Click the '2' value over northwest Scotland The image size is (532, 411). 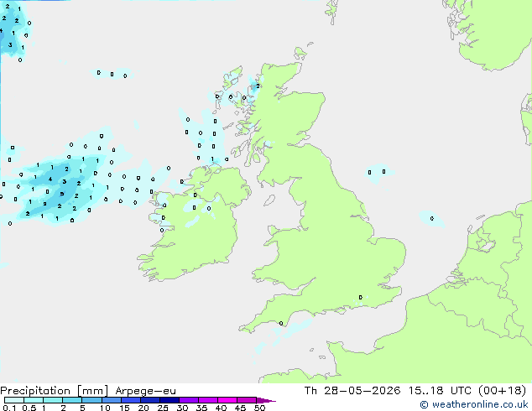(258, 86)
